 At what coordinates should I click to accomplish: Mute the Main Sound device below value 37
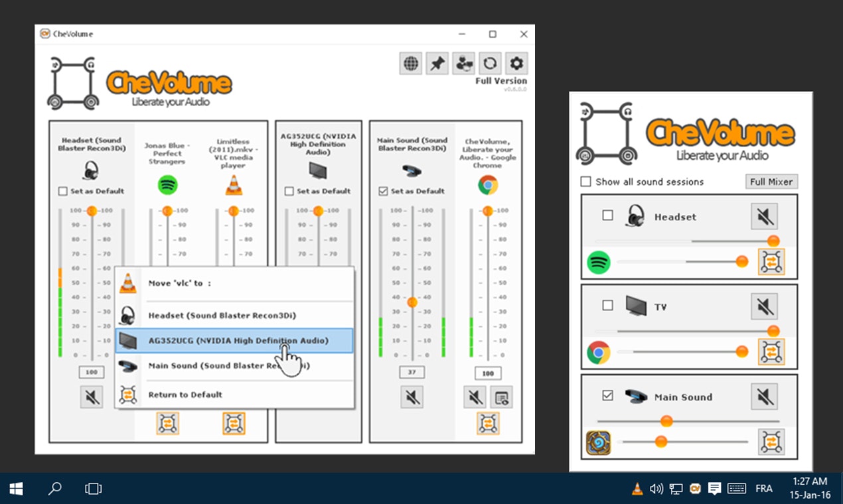coord(412,397)
